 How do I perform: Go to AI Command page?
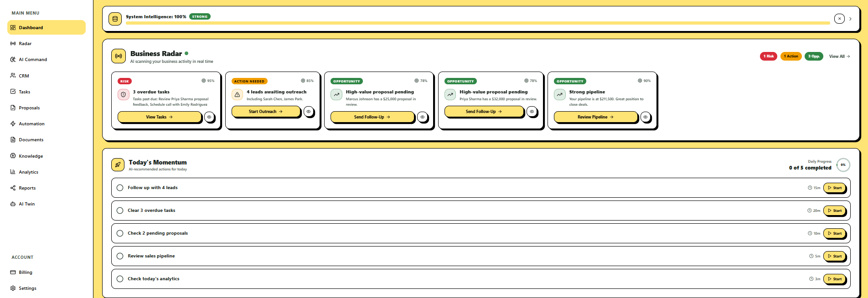46,59
